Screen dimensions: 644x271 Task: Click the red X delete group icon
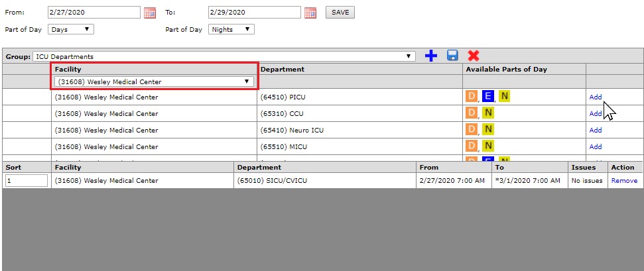(x=474, y=56)
